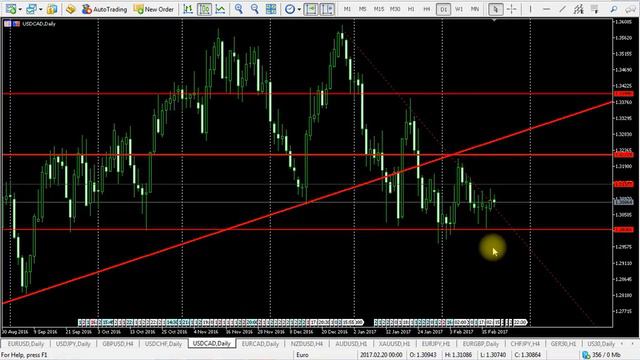Click the magnifier search icon
This screenshot has height=360, width=640.
614,9
